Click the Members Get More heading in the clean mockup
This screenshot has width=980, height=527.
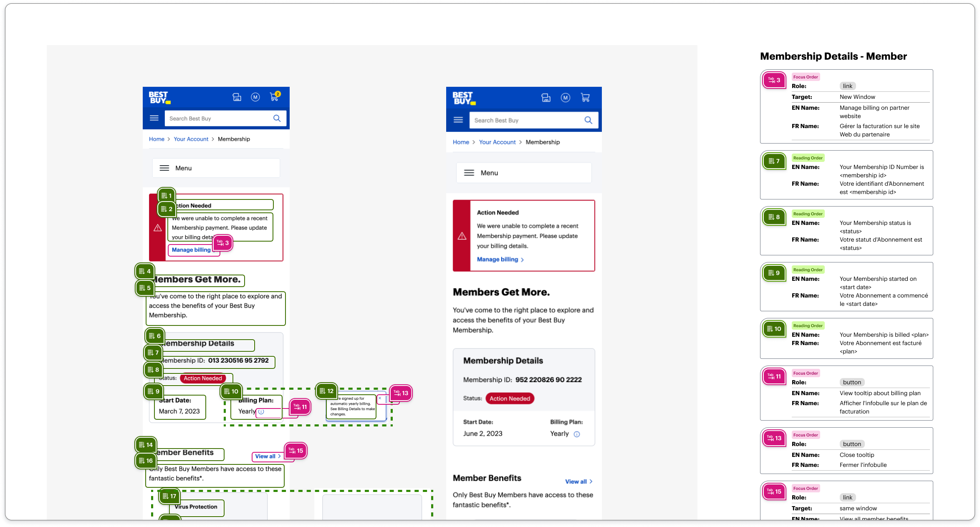(501, 292)
